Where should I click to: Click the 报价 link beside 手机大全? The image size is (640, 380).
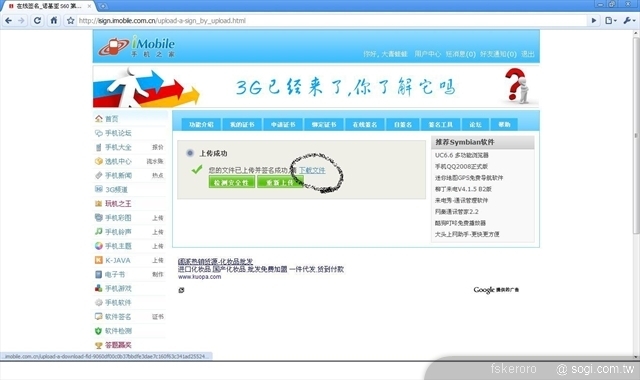(x=158, y=147)
